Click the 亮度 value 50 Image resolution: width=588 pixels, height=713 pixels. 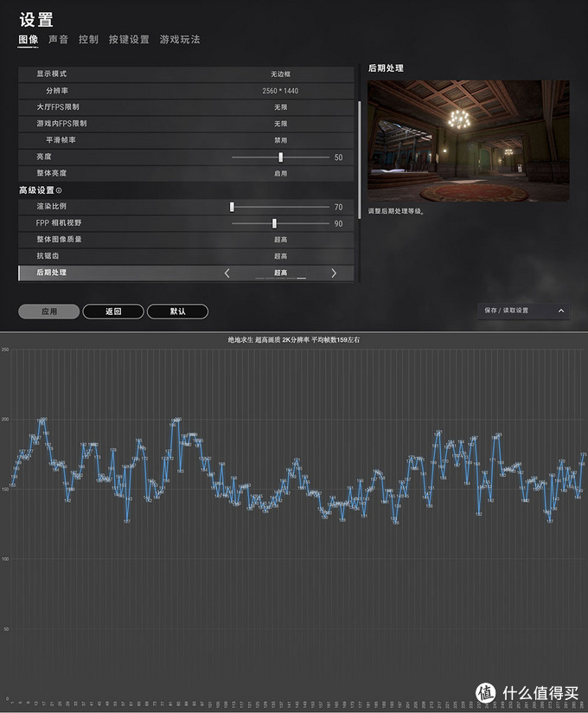tap(338, 157)
